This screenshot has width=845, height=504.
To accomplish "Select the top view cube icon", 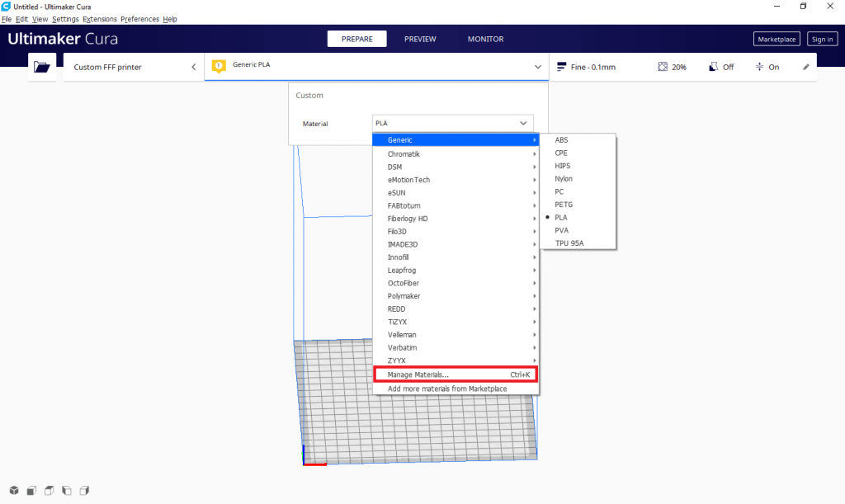I will click(x=49, y=491).
